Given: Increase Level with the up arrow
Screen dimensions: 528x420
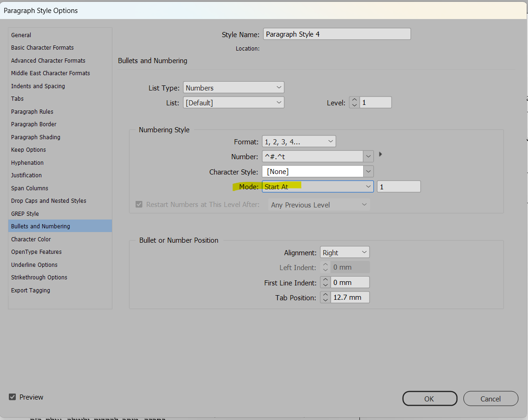Looking at the screenshot, I should pyautogui.click(x=354, y=100).
